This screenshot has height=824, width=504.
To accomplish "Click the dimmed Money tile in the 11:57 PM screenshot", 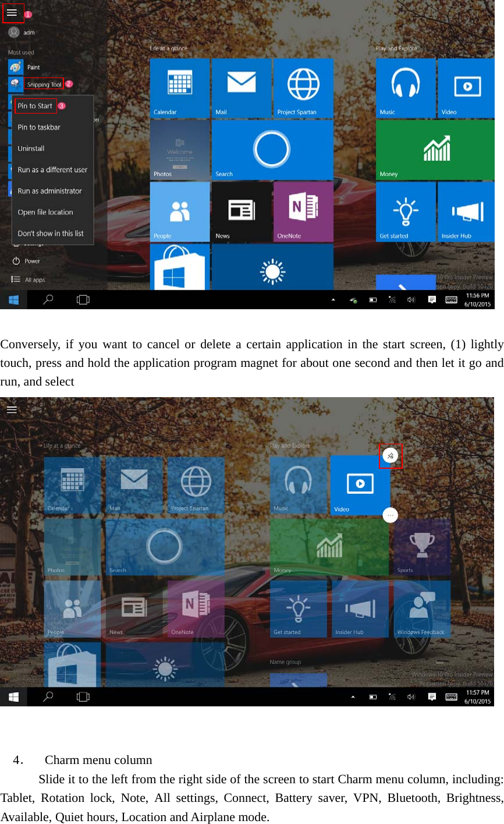I will [x=329, y=547].
